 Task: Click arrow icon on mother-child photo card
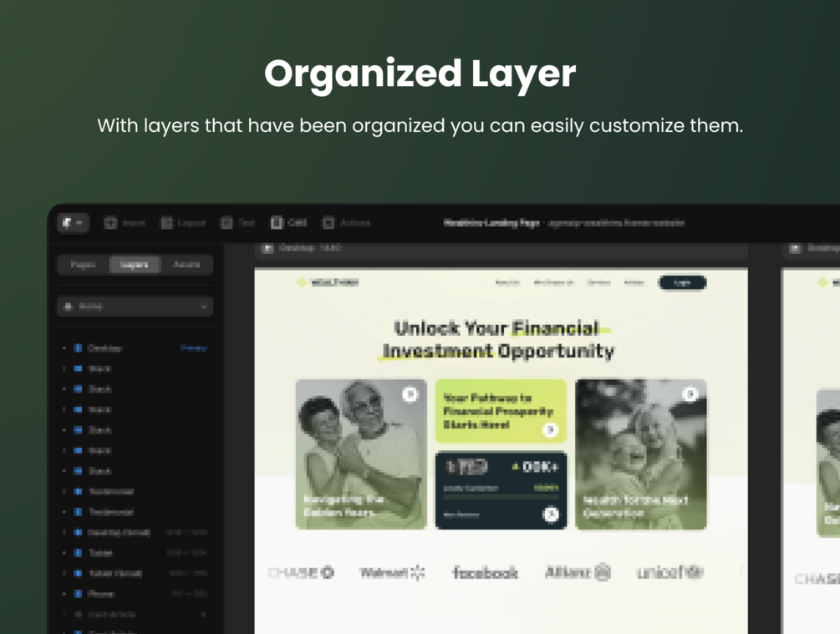pos(690,394)
